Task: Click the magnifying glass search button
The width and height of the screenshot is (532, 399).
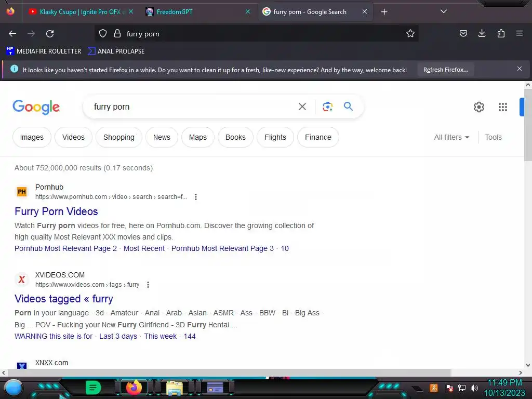Action: click(x=348, y=106)
